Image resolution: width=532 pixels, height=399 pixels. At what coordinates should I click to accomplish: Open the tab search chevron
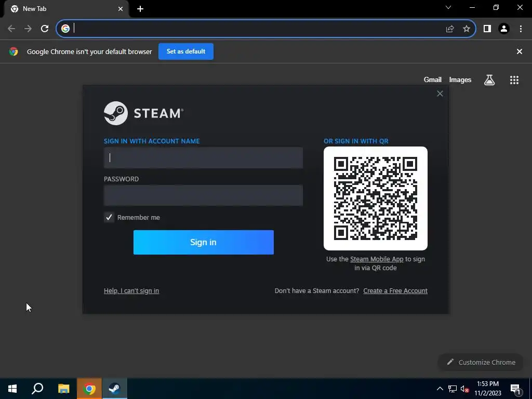pyautogui.click(x=448, y=7)
